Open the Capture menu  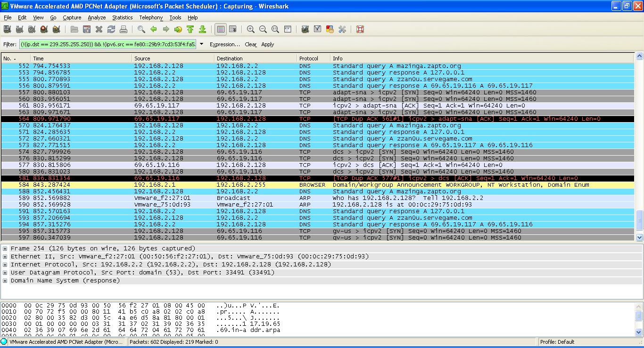(72, 17)
